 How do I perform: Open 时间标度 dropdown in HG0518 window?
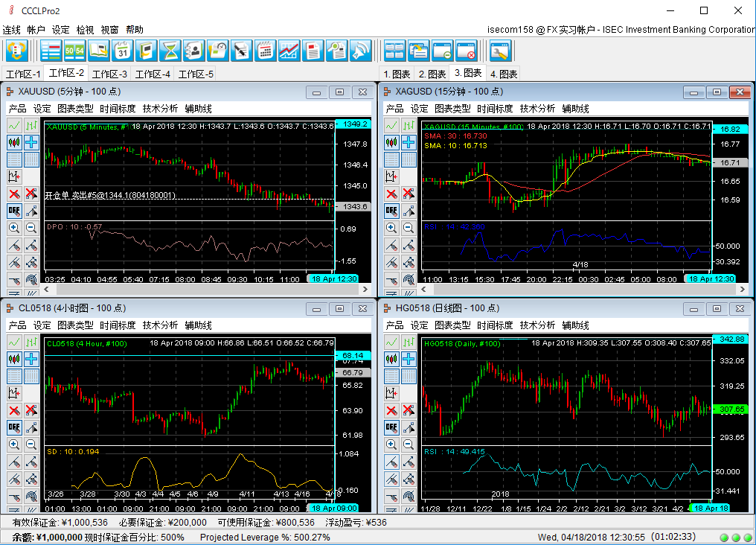[495, 325]
